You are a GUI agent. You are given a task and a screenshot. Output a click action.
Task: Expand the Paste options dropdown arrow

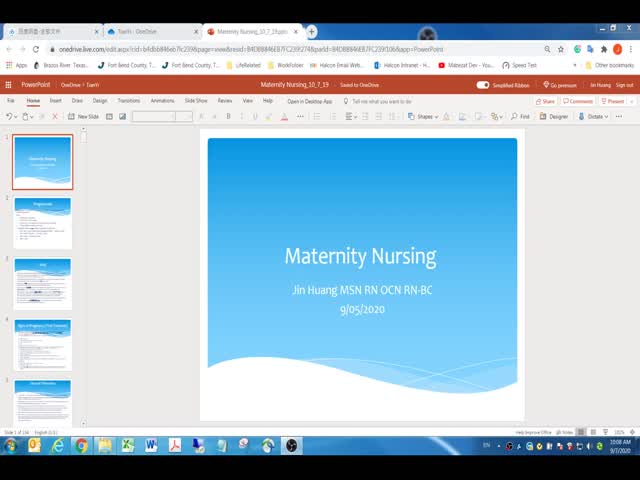[x=32, y=117]
